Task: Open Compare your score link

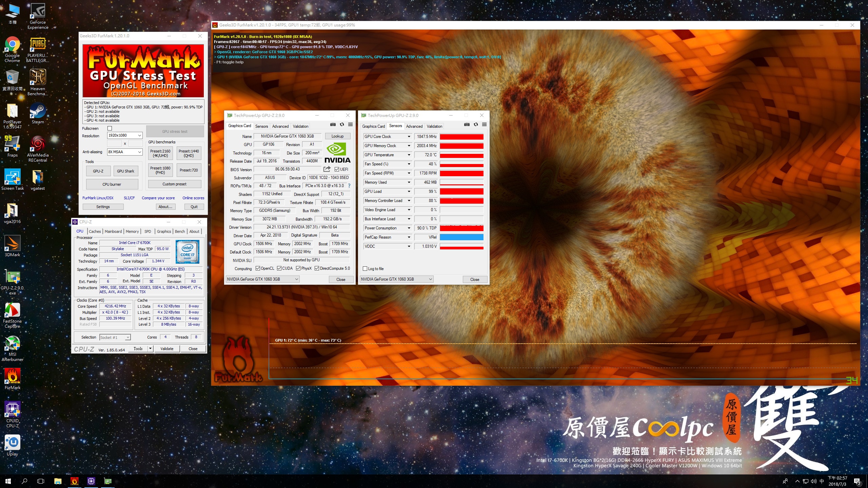Action: point(158,198)
